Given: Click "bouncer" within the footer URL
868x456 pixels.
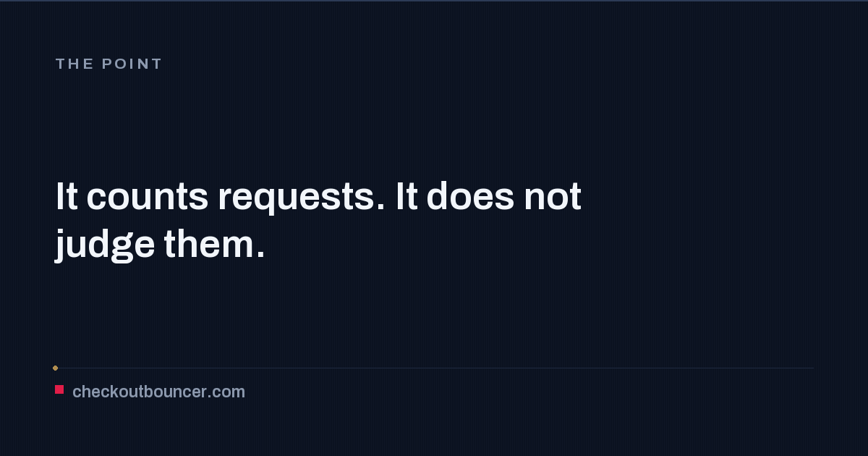Looking at the screenshot, I should (172, 392).
